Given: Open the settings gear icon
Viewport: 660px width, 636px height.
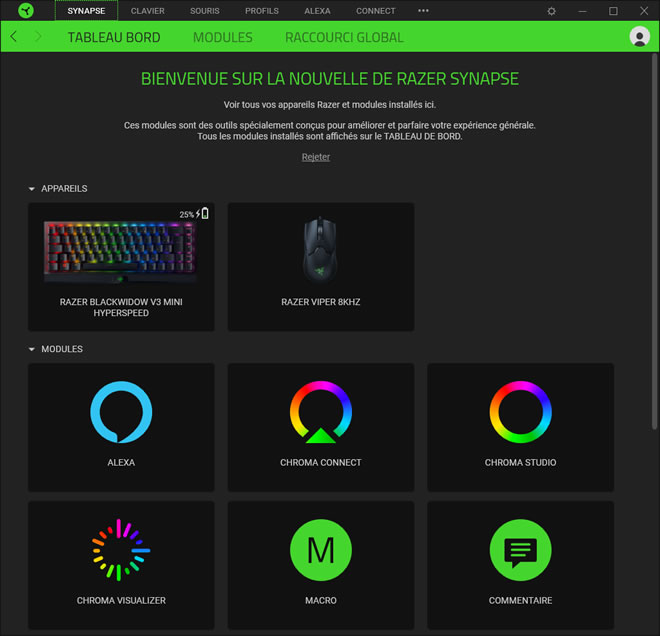Looking at the screenshot, I should click(x=551, y=11).
